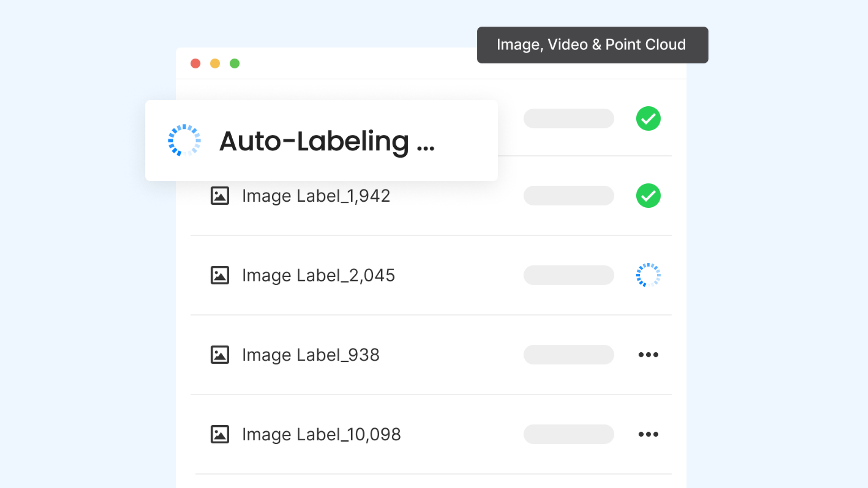Select the Image Label_1,942 row text

tap(316, 196)
